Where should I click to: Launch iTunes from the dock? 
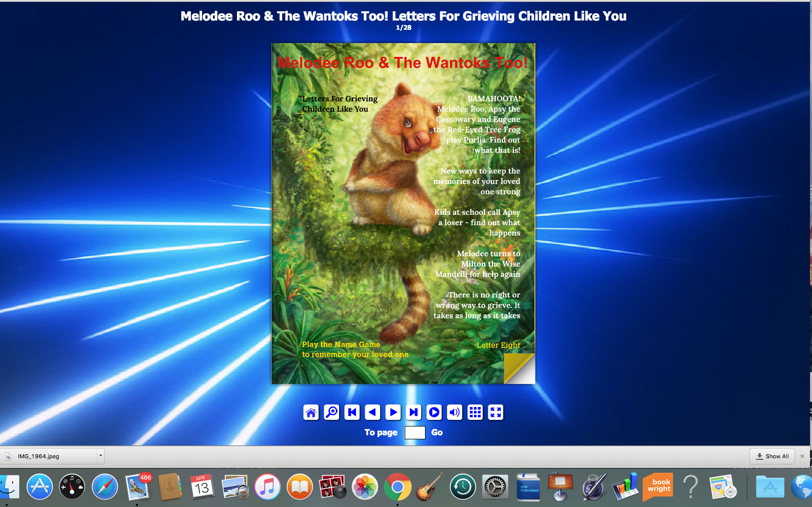pos(267,486)
